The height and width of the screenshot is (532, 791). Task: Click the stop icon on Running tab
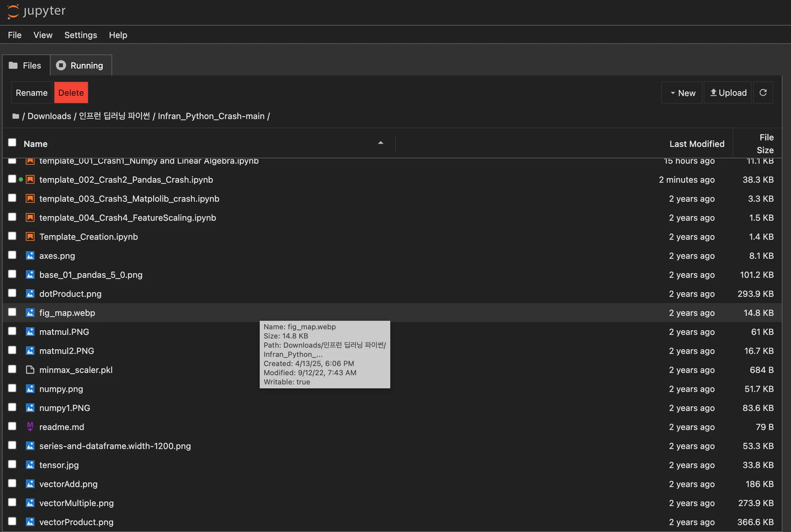click(61, 65)
